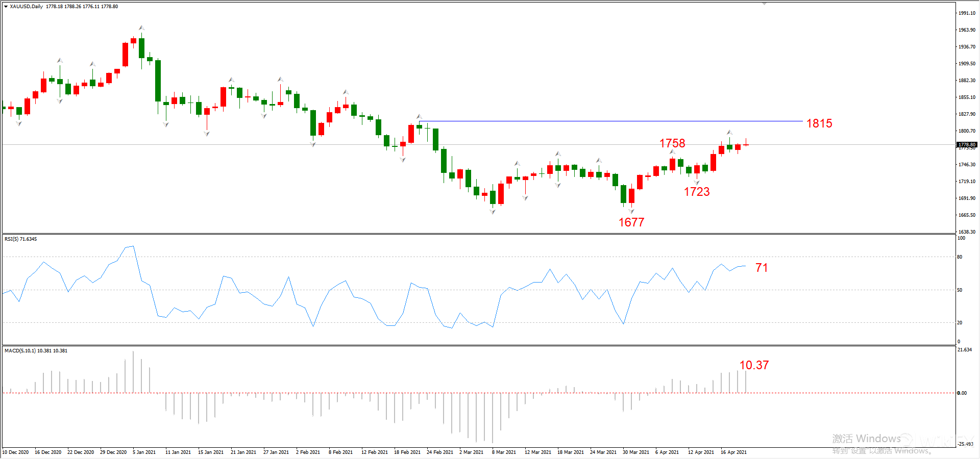
Task: Select the 1758 price annotation
Action: 672,143
